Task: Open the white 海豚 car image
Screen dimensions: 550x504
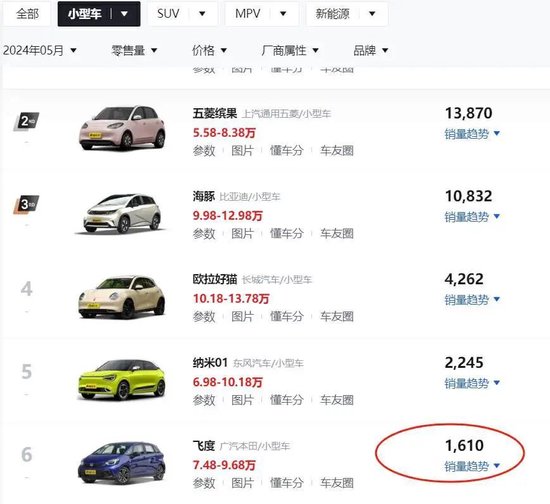Action: tap(122, 213)
